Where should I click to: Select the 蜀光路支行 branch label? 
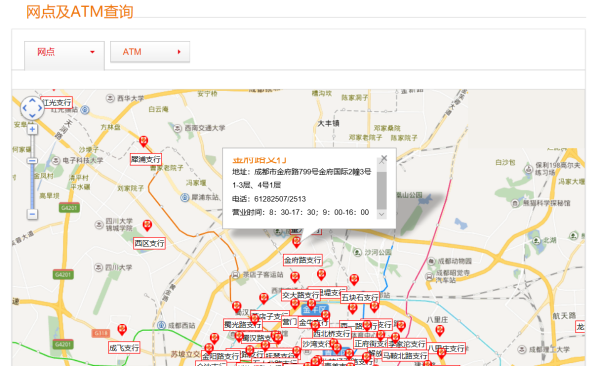click(243, 325)
